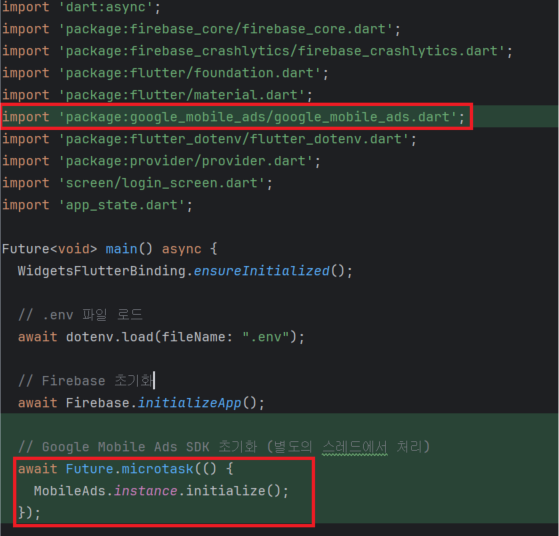
Task: Click the 'Firebase 초기화' comment
Action: pos(86,381)
